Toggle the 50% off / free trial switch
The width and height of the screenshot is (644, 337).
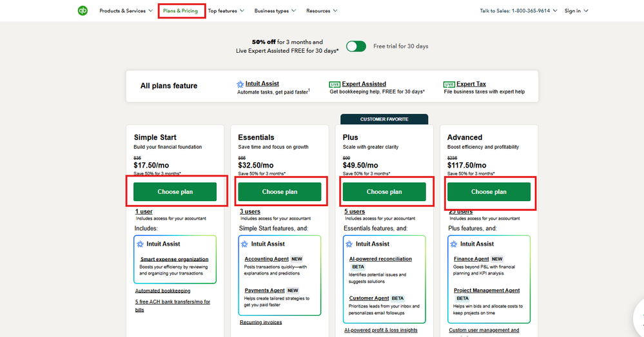pyautogui.click(x=356, y=46)
